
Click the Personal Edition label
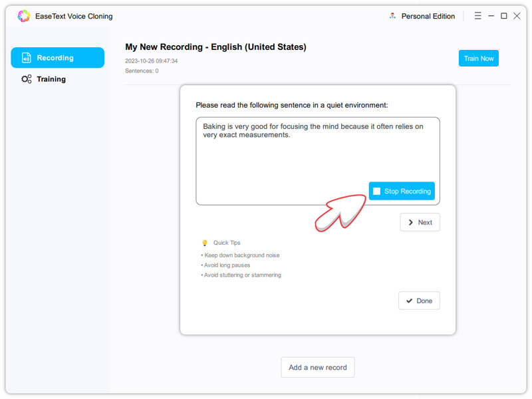coord(428,16)
